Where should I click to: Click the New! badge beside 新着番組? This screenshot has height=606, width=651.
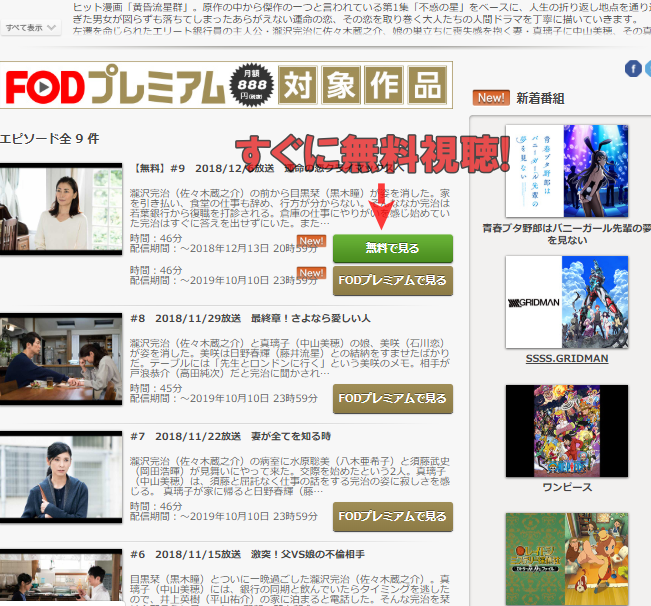(491, 98)
